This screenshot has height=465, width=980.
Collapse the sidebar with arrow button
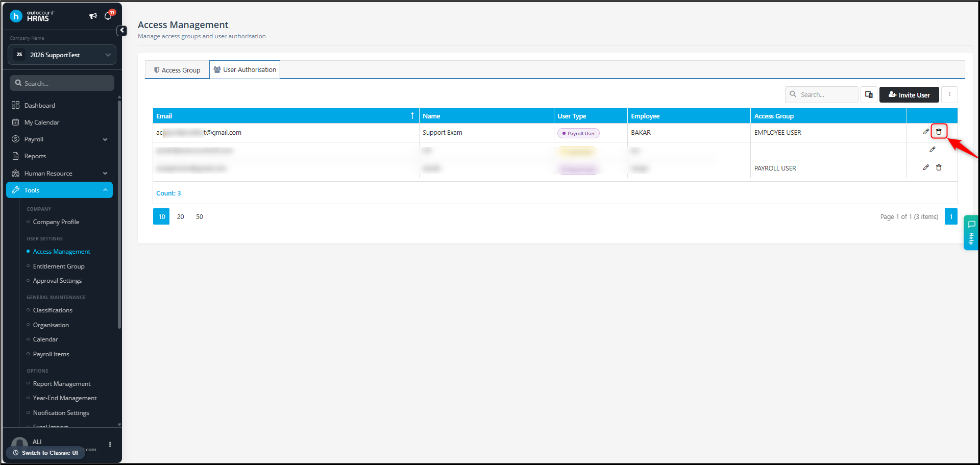(x=122, y=31)
